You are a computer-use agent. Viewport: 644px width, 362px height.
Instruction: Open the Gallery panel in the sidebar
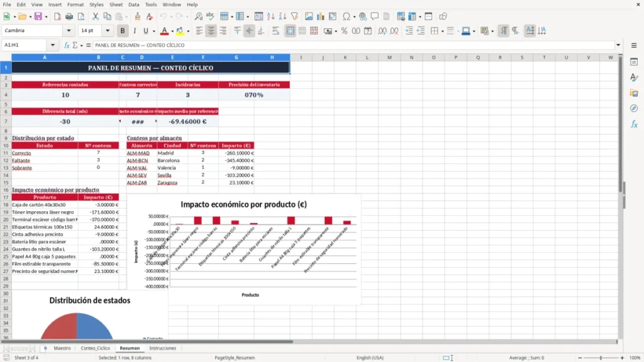point(634,93)
